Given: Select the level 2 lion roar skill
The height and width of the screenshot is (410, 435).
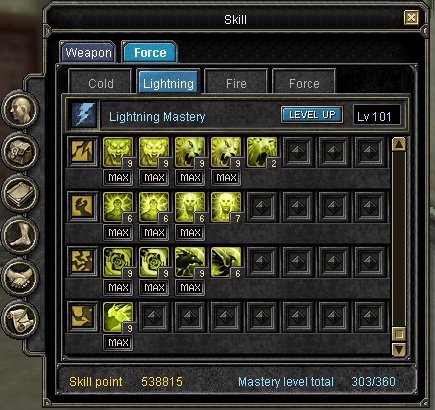Looking at the screenshot, I should click(262, 152).
